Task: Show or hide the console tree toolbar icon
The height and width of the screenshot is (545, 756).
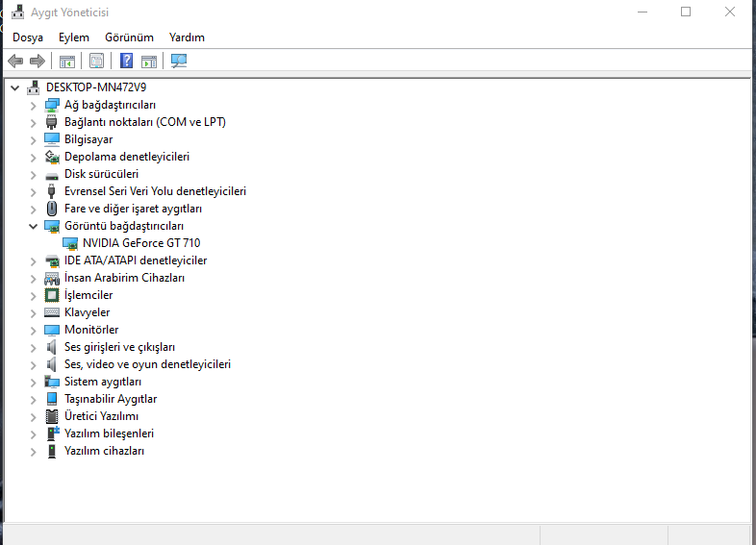Action: pos(67,62)
